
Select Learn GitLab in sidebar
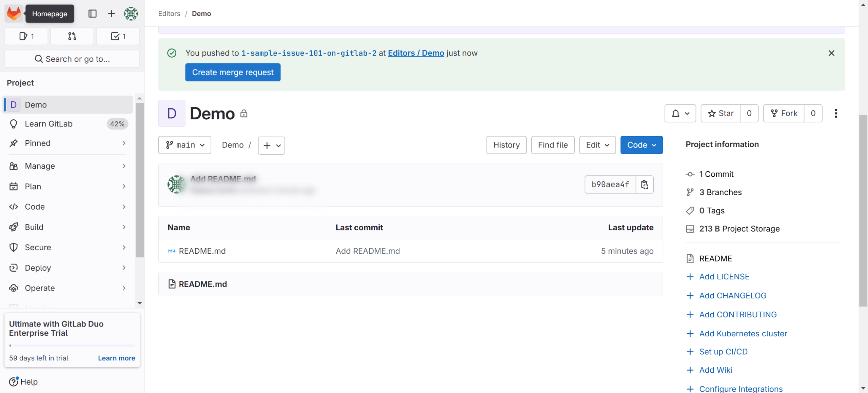pos(48,124)
